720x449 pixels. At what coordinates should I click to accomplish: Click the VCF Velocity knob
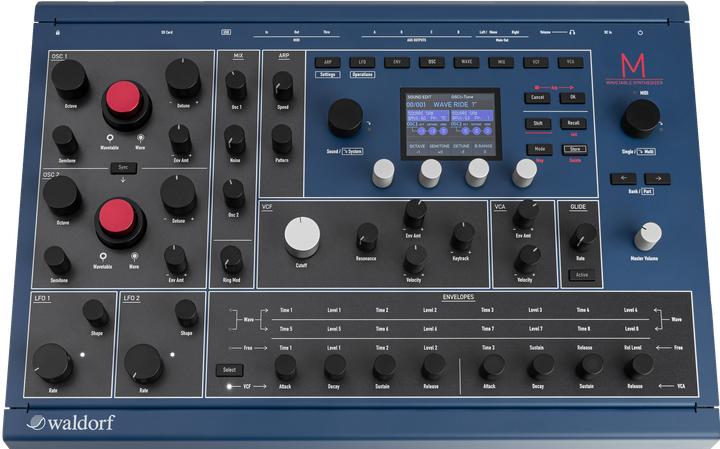click(415, 259)
